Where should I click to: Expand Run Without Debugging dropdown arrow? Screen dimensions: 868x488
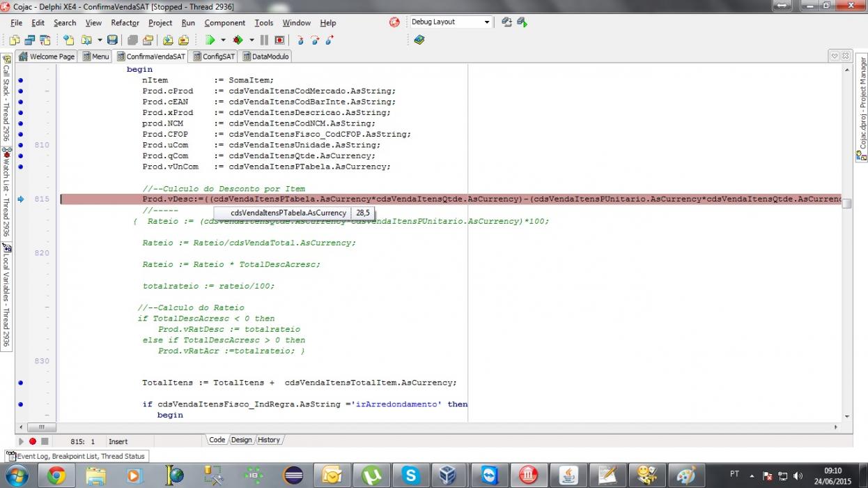[251, 40]
